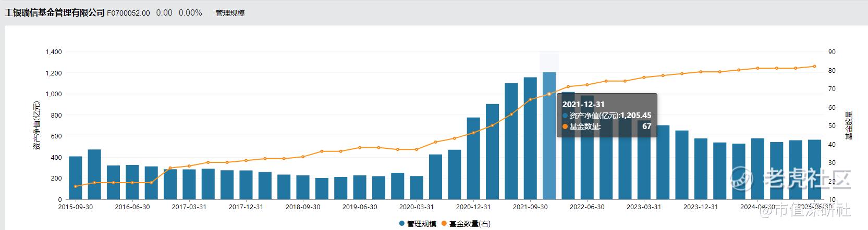The width and height of the screenshot is (868, 230).
Task: Click the orange line point at 2015-09-30
Action: (x=76, y=186)
